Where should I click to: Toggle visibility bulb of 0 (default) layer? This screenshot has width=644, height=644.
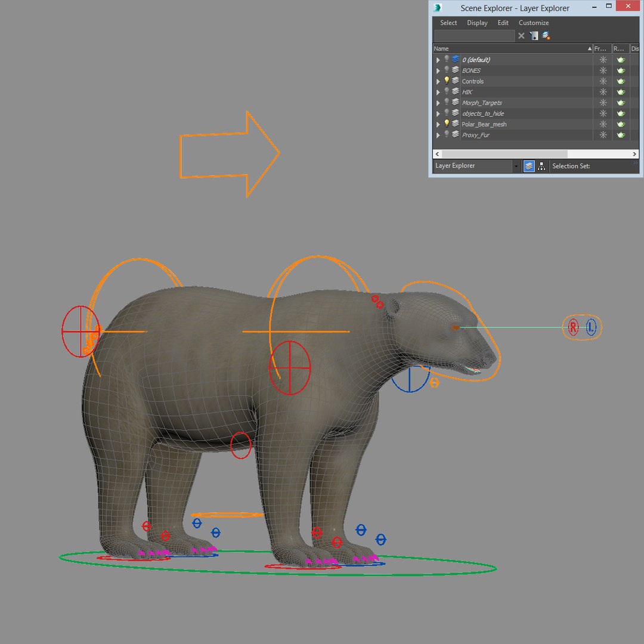pyautogui.click(x=447, y=59)
